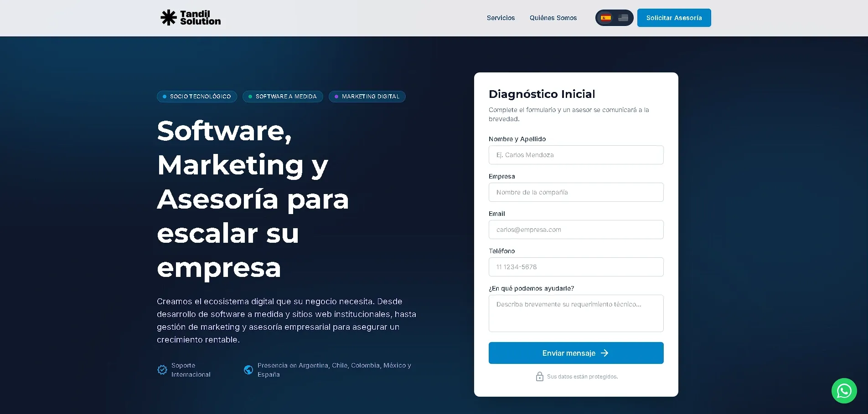Click the lock icon near data protection note

point(540,377)
